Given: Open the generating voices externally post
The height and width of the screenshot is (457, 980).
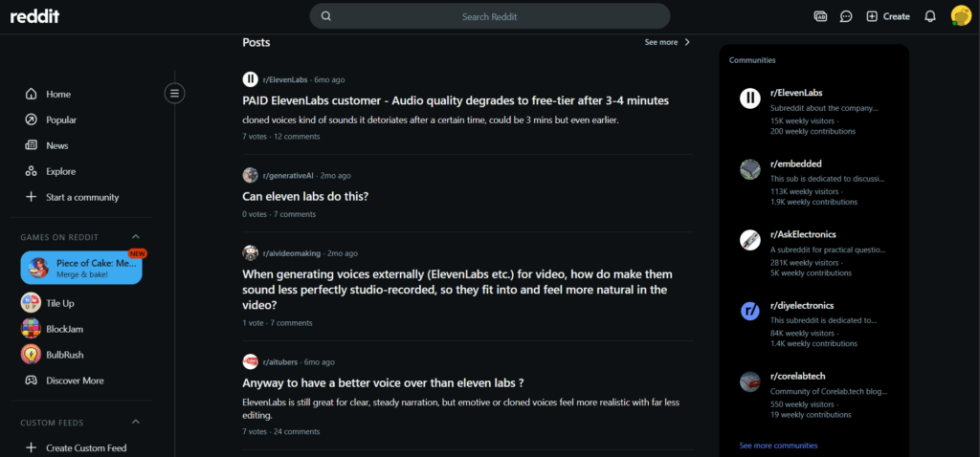Looking at the screenshot, I should (457, 290).
